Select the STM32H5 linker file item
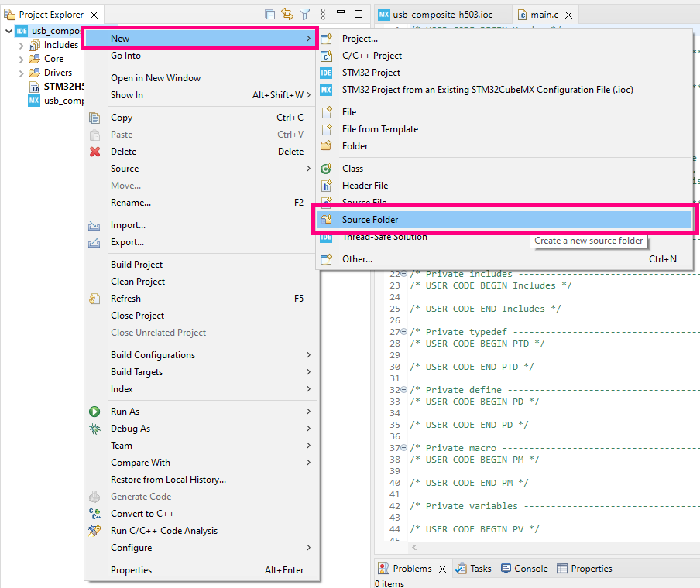This screenshot has width=700, height=588. pos(57,87)
